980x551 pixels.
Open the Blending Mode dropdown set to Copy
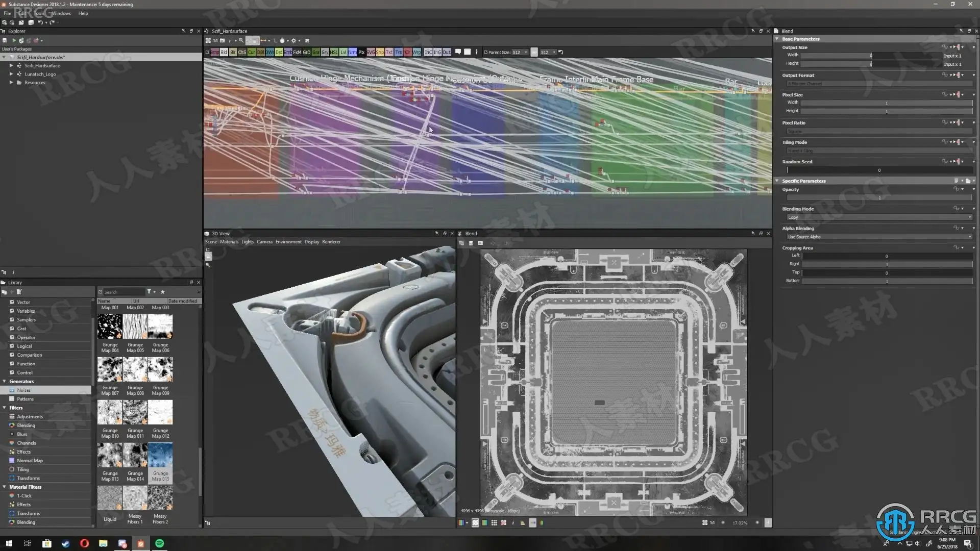[x=879, y=217]
